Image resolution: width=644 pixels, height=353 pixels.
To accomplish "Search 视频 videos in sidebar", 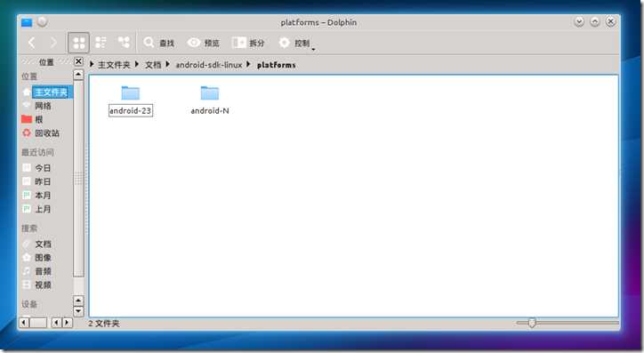I will point(43,285).
